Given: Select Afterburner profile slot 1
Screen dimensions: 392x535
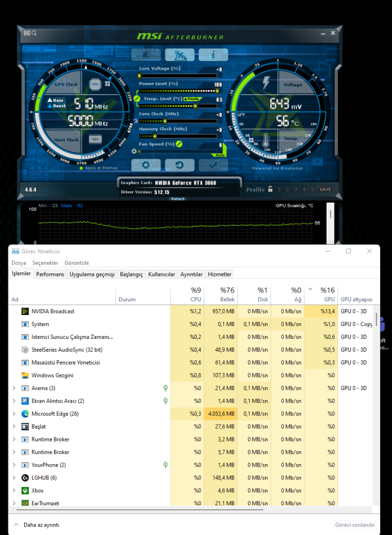Looking at the screenshot, I should (x=279, y=189).
